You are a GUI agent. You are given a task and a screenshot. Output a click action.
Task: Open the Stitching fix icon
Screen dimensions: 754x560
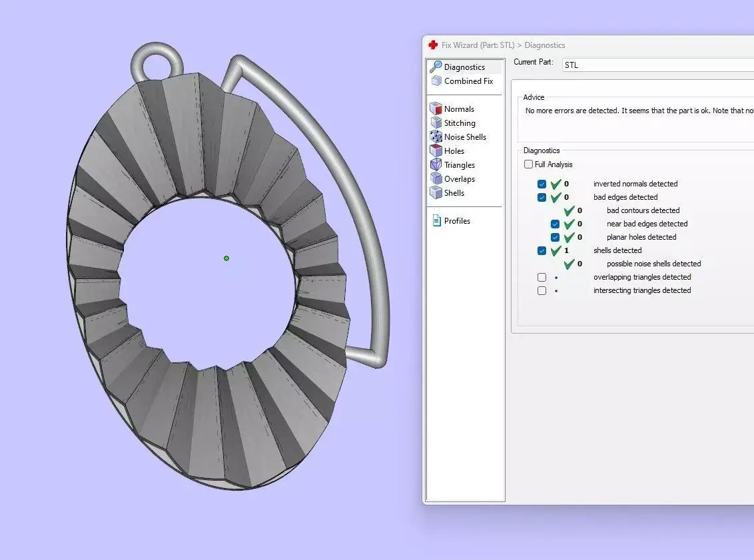[x=436, y=123]
